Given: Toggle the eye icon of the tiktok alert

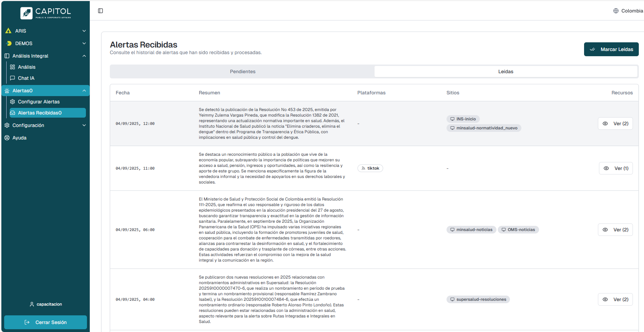Looking at the screenshot, I should pos(606,168).
